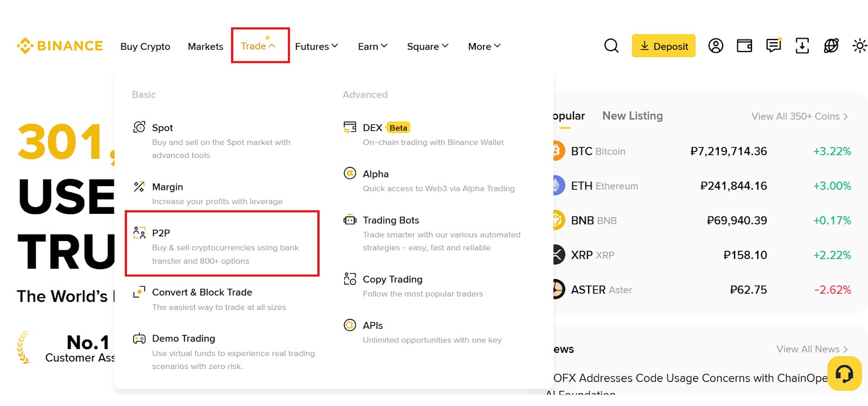Click BTC change +3.22%

pyautogui.click(x=832, y=151)
